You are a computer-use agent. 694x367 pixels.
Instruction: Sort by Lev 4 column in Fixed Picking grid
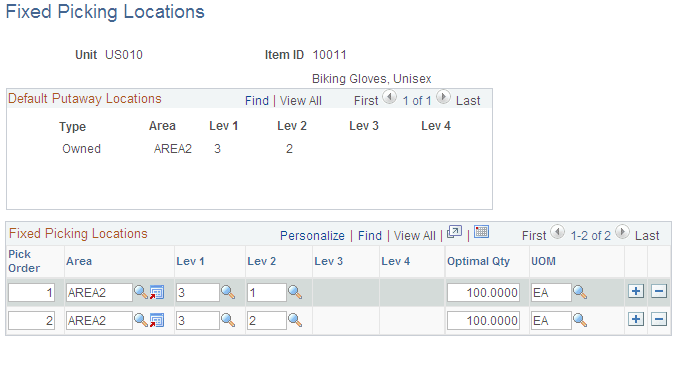396,261
